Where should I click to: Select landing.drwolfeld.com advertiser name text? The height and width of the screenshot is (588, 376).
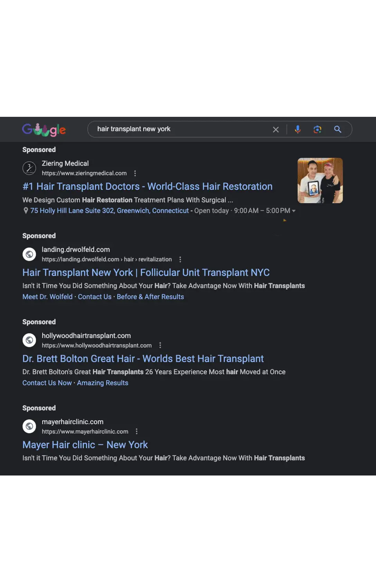pyautogui.click(x=76, y=250)
